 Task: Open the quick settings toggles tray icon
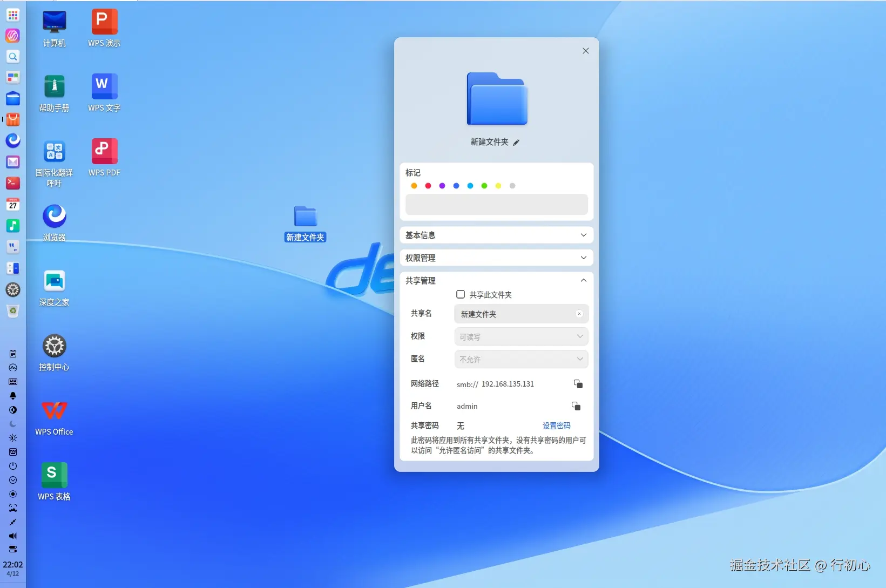point(13,549)
